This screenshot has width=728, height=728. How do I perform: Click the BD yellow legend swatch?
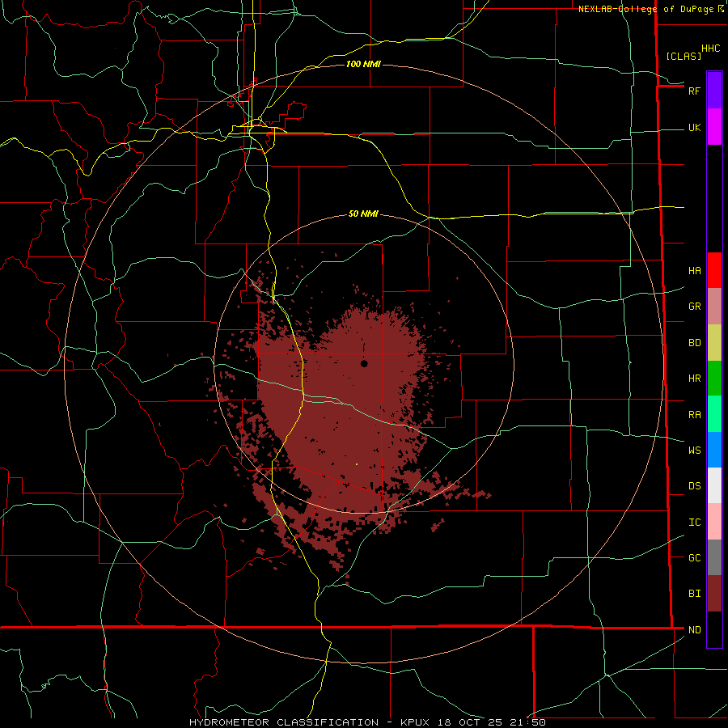714,343
